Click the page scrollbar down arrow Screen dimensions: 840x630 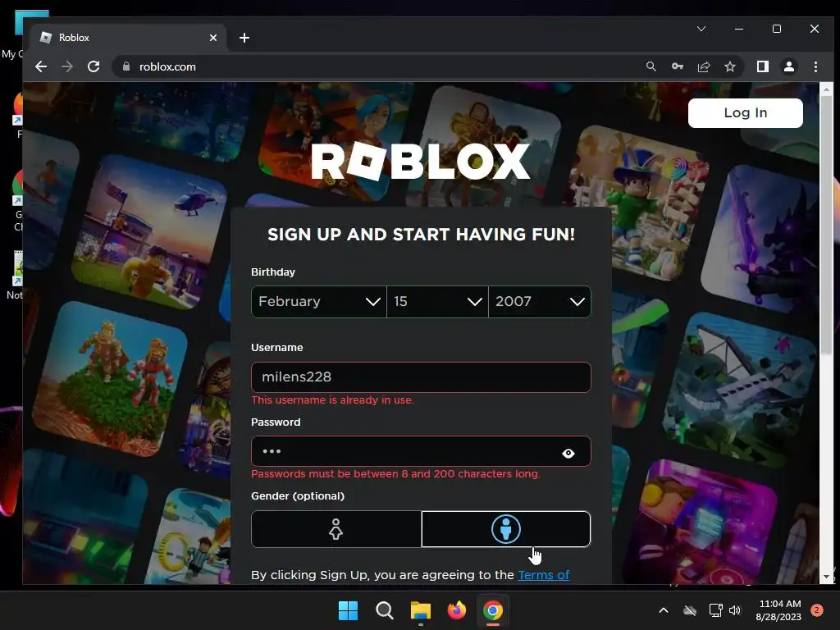click(826, 577)
